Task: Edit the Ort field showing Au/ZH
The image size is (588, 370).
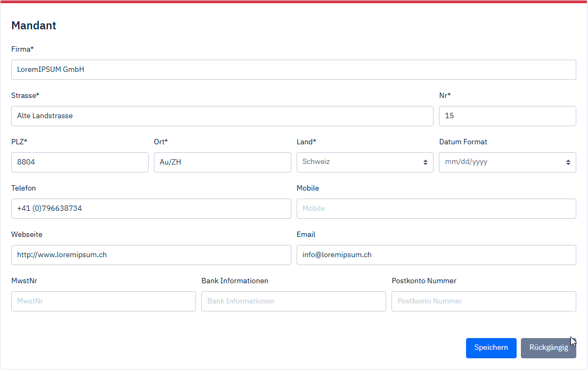Action: click(222, 162)
